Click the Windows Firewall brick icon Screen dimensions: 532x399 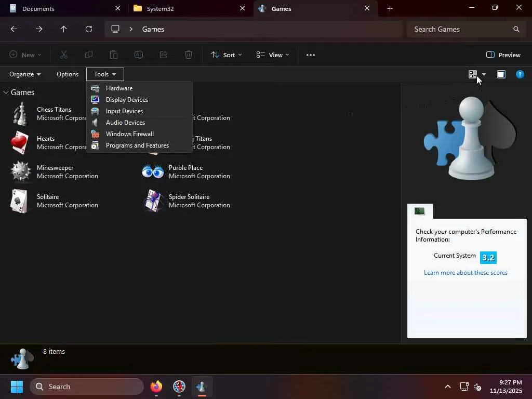(95, 134)
